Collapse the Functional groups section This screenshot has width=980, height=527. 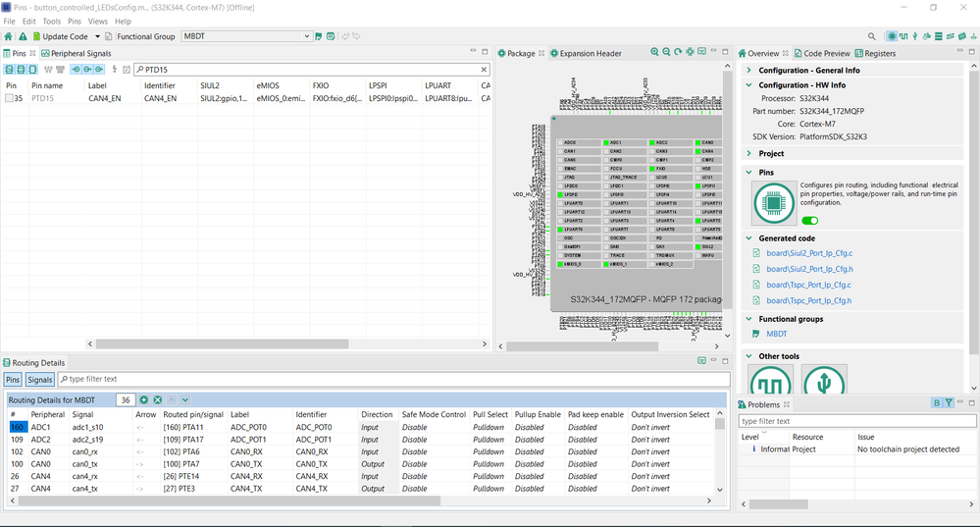pyautogui.click(x=748, y=319)
